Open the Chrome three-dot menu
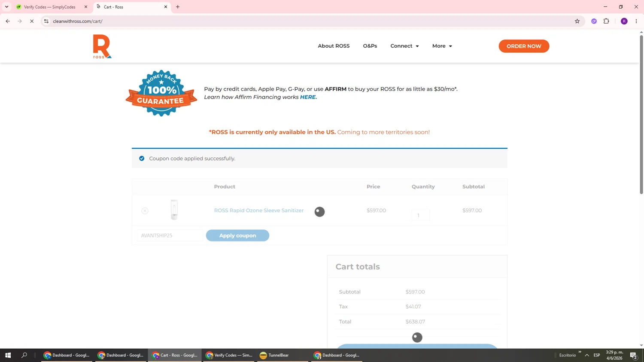 pyautogui.click(x=636, y=21)
